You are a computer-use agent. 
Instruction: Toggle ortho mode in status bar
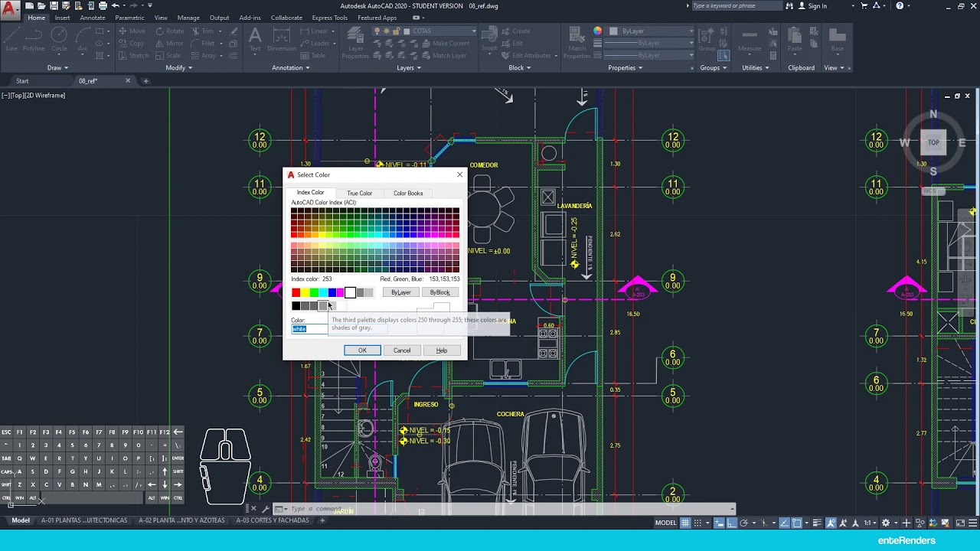[x=732, y=523]
